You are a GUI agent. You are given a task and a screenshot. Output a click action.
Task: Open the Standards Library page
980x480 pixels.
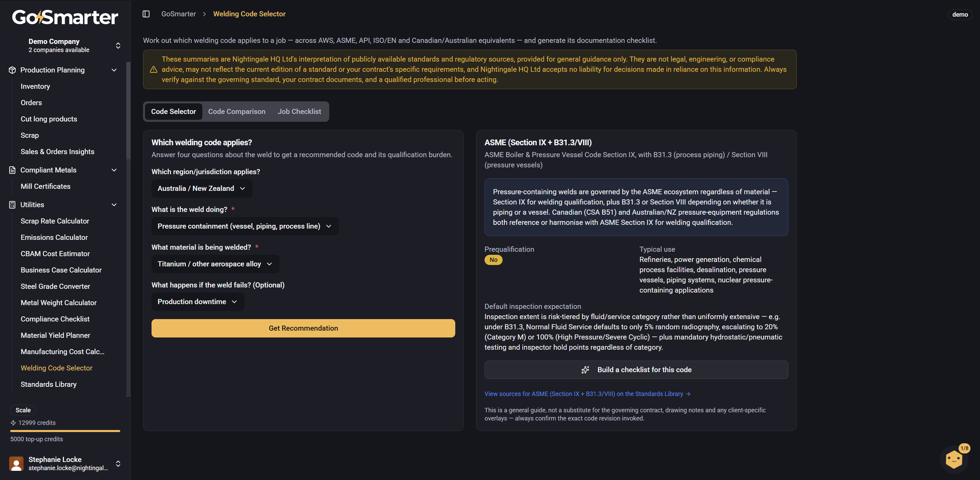[x=48, y=384]
